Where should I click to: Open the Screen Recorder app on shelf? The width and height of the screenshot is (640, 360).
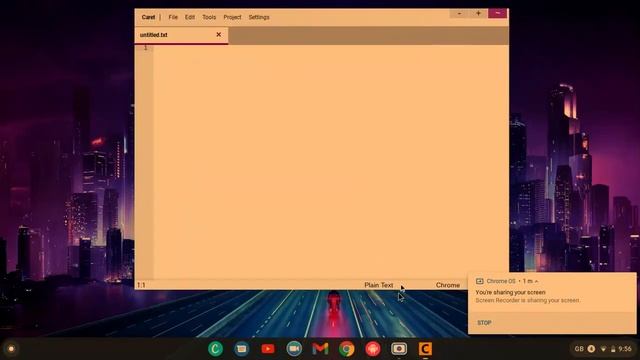click(x=399, y=349)
